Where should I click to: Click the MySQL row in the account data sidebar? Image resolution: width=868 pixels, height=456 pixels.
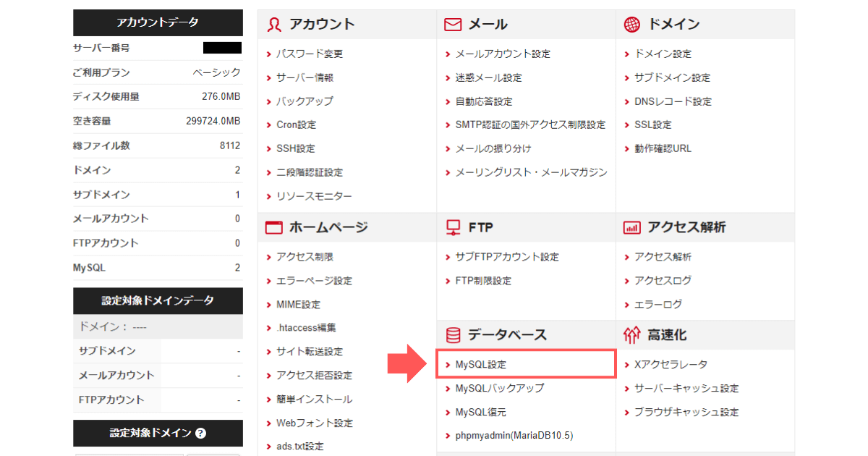tap(158, 267)
